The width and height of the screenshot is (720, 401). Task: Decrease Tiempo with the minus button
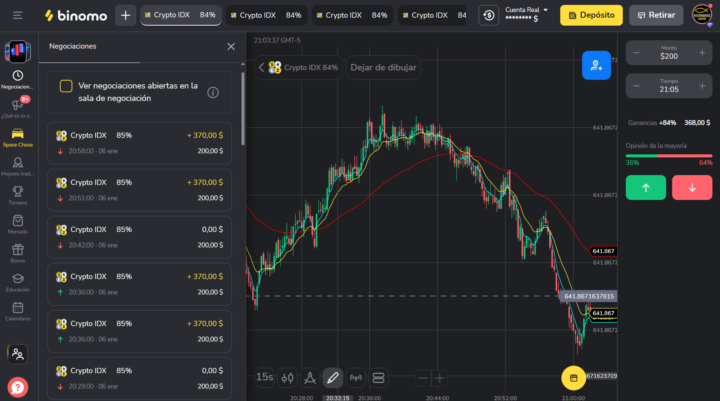pyautogui.click(x=634, y=85)
